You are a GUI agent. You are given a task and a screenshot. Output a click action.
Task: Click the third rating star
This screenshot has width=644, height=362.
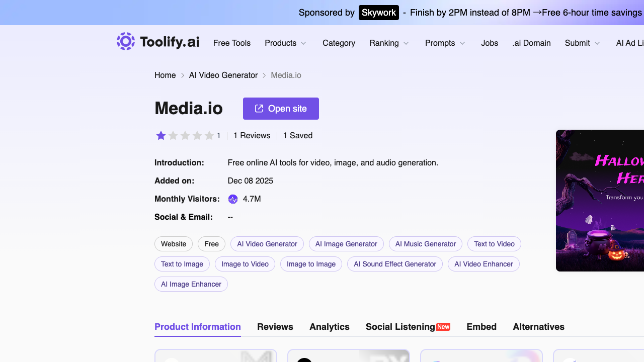point(185,135)
